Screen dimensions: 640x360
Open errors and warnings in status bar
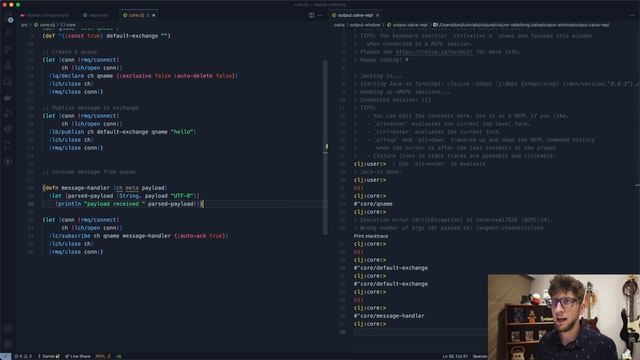[23, 356]
